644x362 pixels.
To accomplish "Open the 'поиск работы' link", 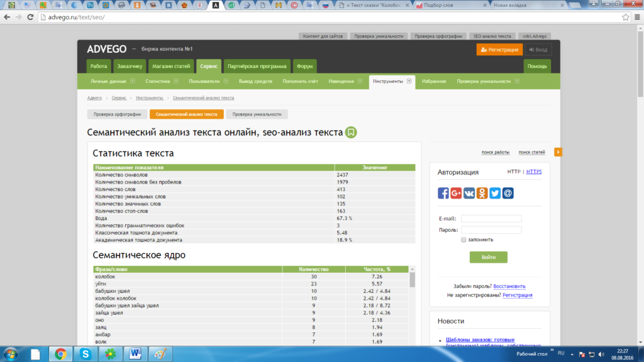I will (496, 152).
